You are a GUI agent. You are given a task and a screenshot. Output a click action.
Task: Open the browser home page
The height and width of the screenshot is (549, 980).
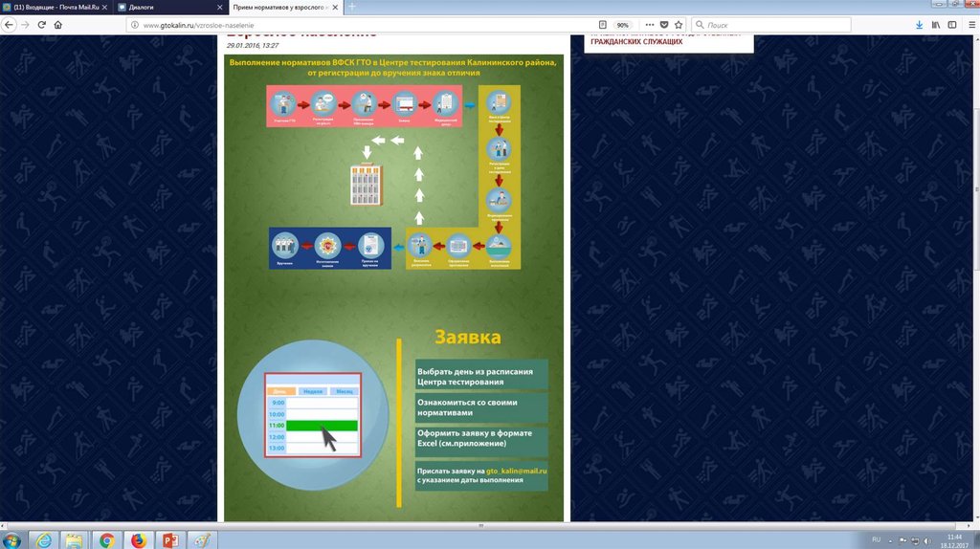[x=58, y=25]
